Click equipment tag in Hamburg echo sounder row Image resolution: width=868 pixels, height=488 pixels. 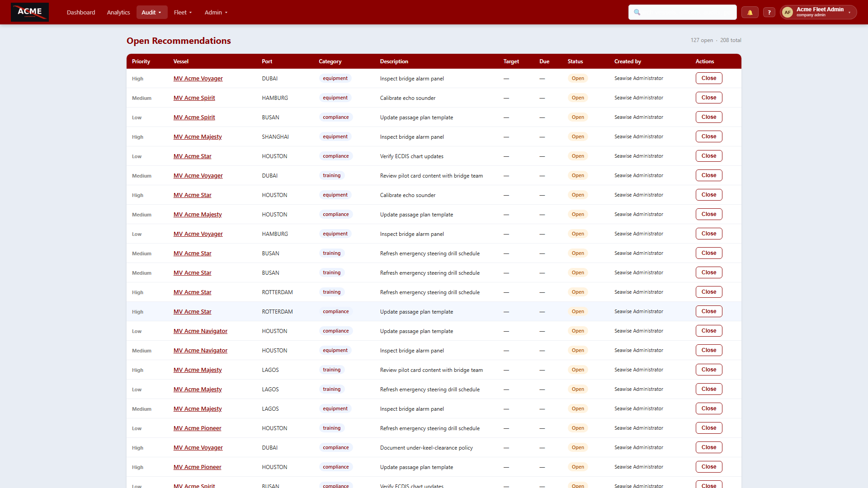click(335, 98)
